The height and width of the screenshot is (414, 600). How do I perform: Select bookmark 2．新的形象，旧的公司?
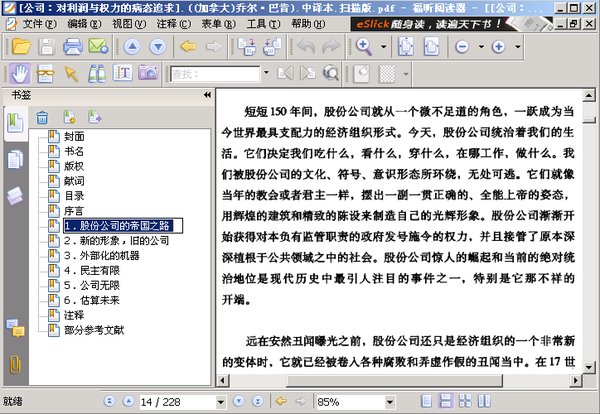pos(116,241)
